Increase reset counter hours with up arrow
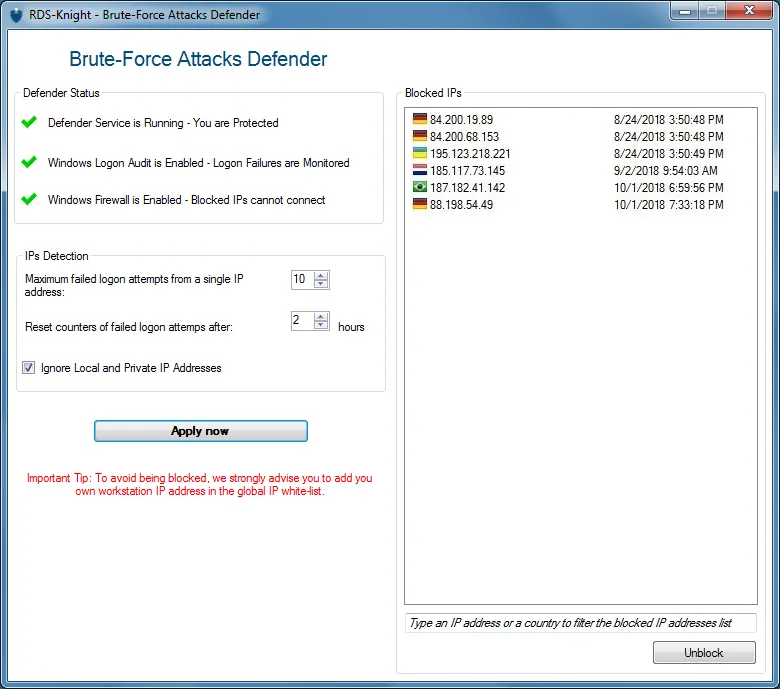 click(321, 316)
